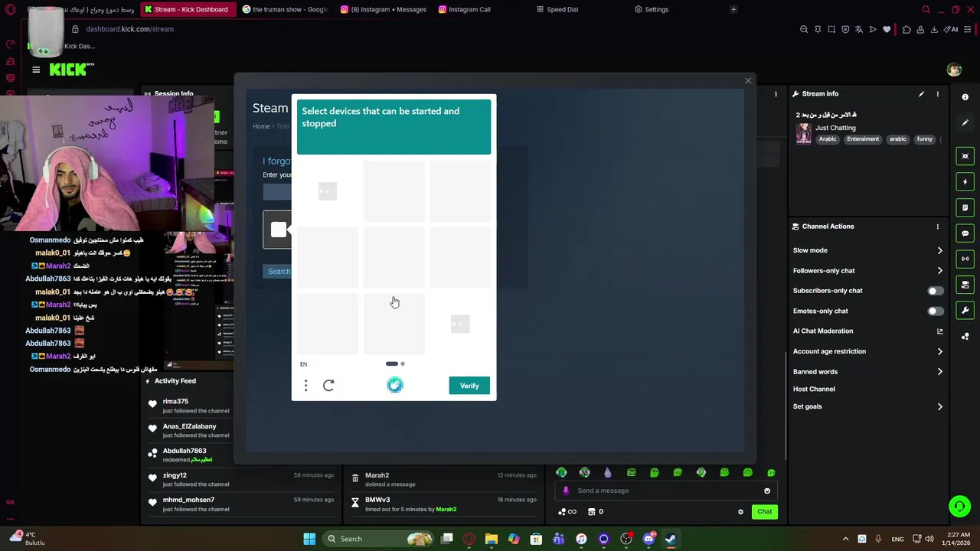Open AI Chat Moderation external link
The height and width of the screenshot is (551, 980).
coord(940,331)
